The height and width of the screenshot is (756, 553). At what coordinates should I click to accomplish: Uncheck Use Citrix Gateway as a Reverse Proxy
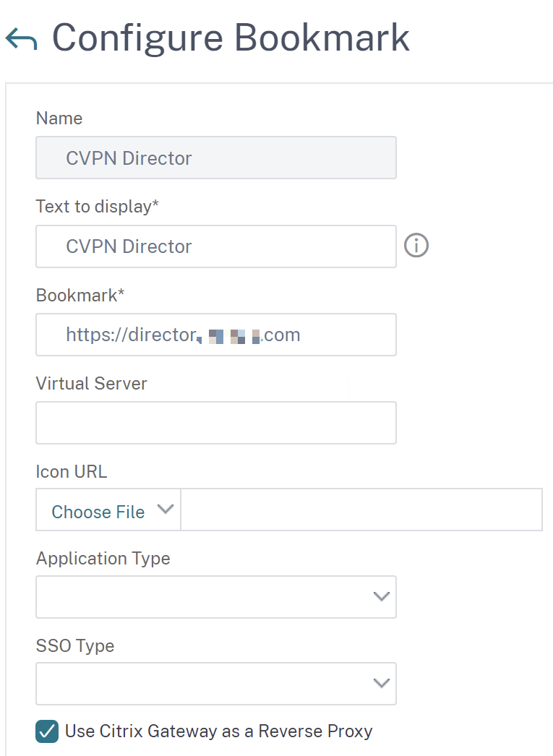[47, 731]
